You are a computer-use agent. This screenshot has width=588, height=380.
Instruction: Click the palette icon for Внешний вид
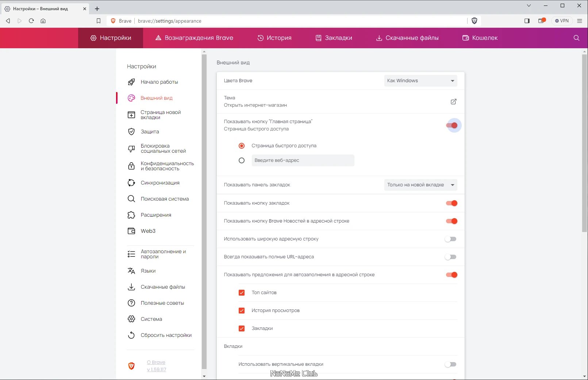pos(131,98)
